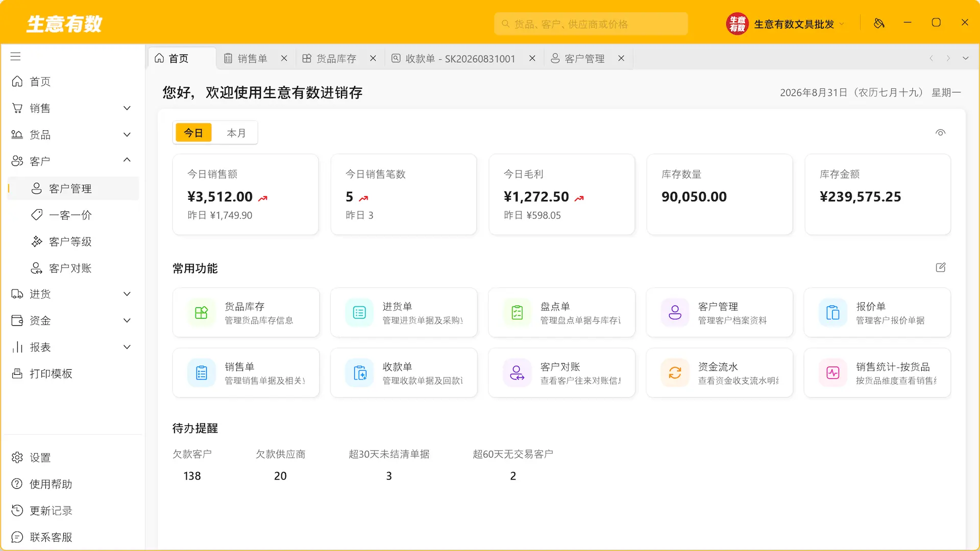Open the 客户管理 shortcut card icon

point(675,313)
